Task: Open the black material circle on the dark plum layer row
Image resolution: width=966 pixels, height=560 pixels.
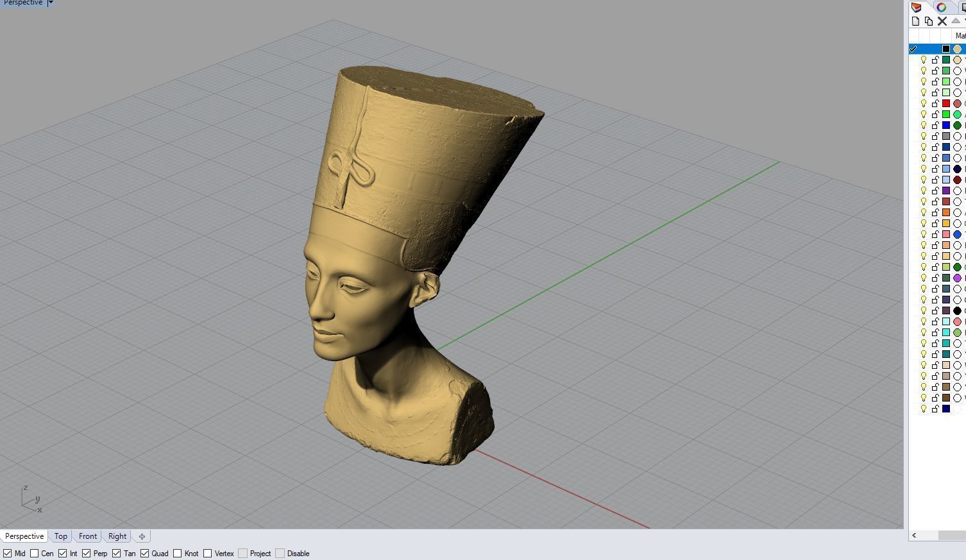Action: 957,310
